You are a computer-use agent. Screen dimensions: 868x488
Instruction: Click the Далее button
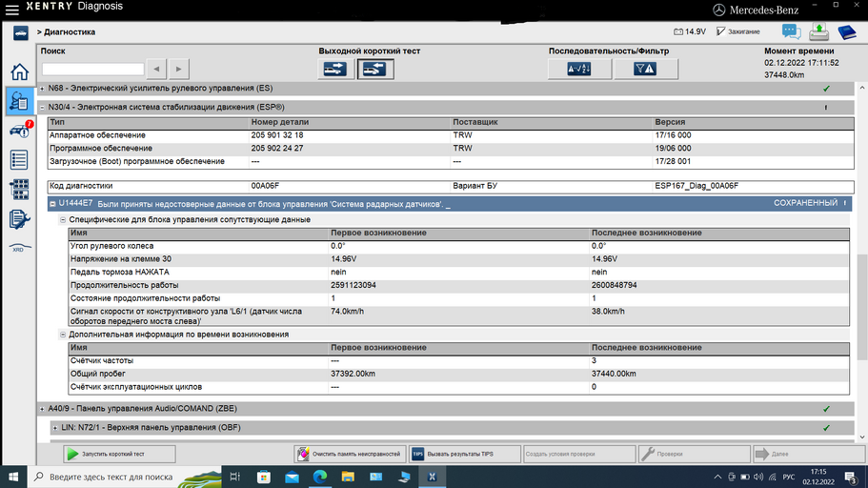[x=808, y=455]
